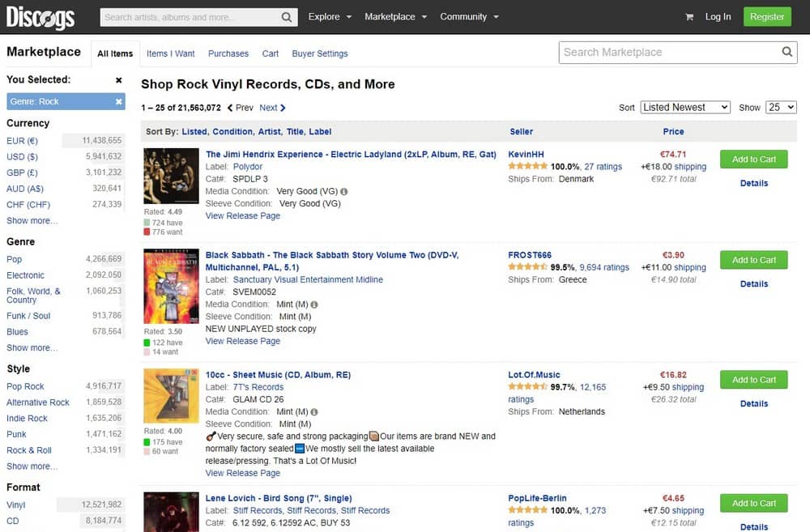Expand Show more under Style
This screenshot has width=810, height=532.
[x=32, y=466]
